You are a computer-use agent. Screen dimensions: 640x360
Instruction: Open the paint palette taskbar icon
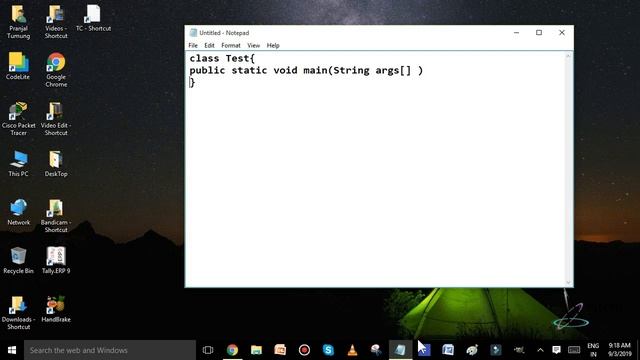coord(472,350)
